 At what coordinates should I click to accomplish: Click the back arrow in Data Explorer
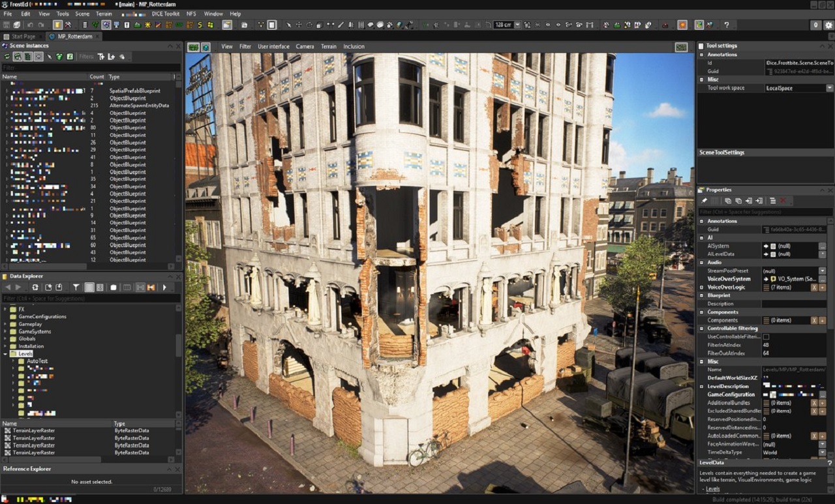8,287
